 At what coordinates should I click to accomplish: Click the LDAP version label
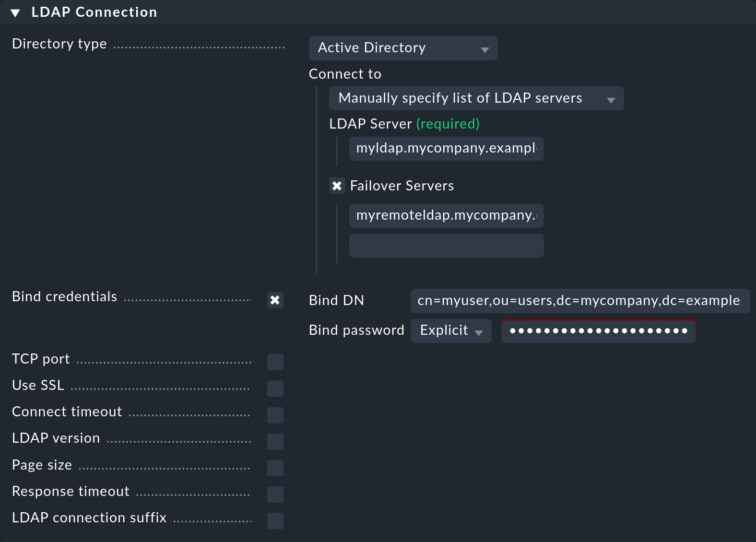pos(56,438)
